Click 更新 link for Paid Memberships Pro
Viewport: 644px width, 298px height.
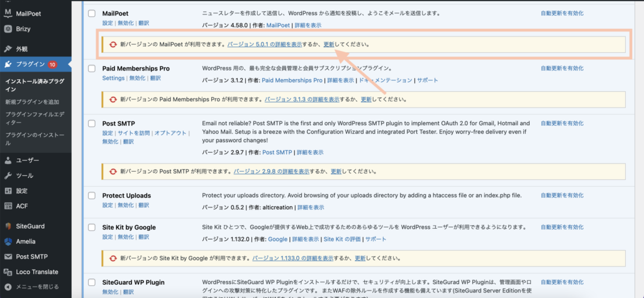click(x=366, y=99)
